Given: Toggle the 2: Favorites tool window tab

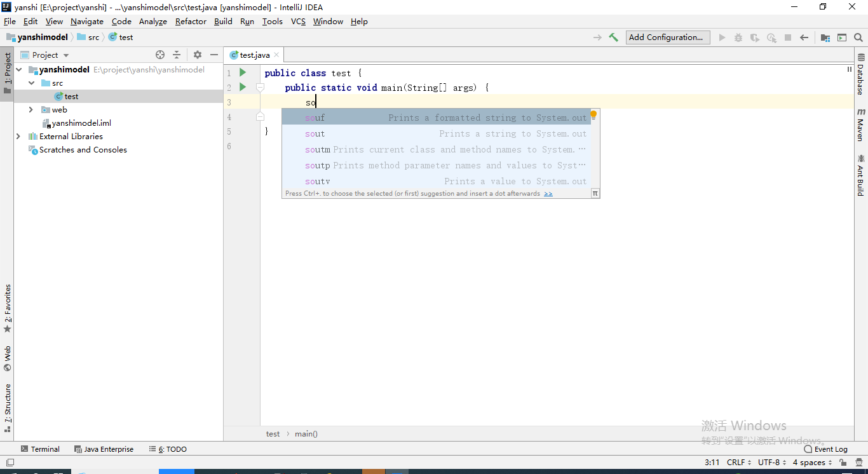Looking at the screenshot, I should tap(7, 308).
